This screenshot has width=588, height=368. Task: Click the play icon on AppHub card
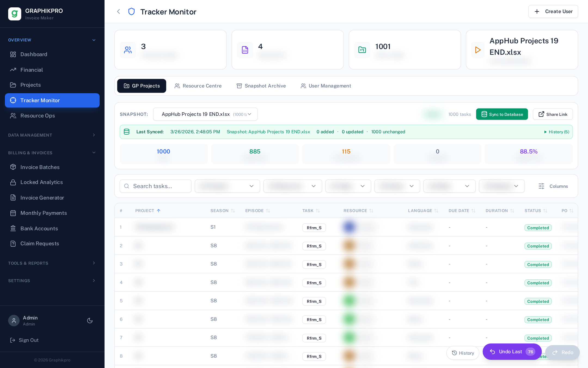tap(478, 50)
